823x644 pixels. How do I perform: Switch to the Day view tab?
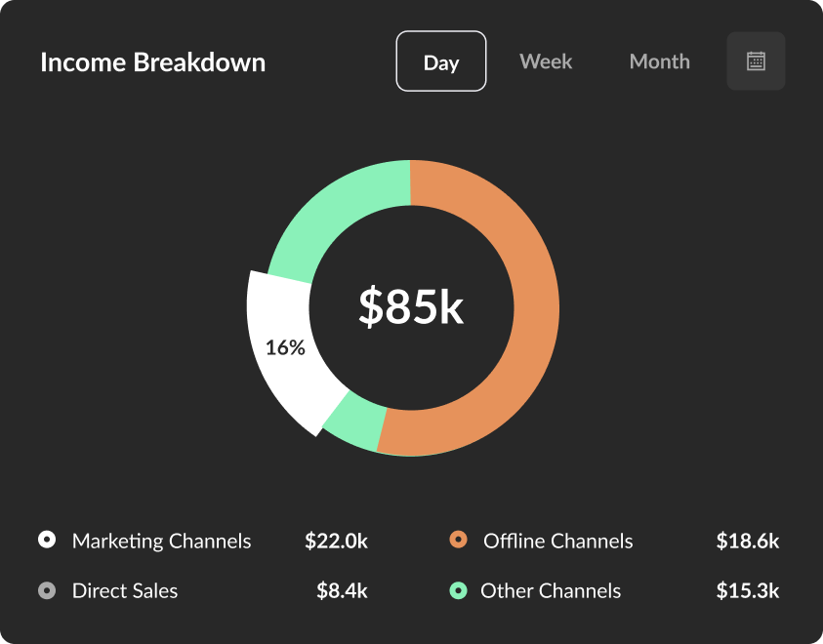pos(441,61)
